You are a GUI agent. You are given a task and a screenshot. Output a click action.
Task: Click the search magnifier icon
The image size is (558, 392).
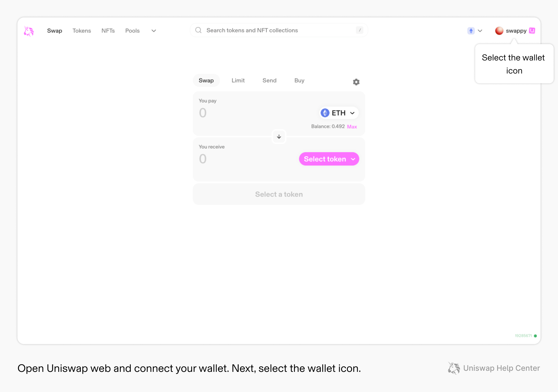pyautogui.click(x=198, y=30)
